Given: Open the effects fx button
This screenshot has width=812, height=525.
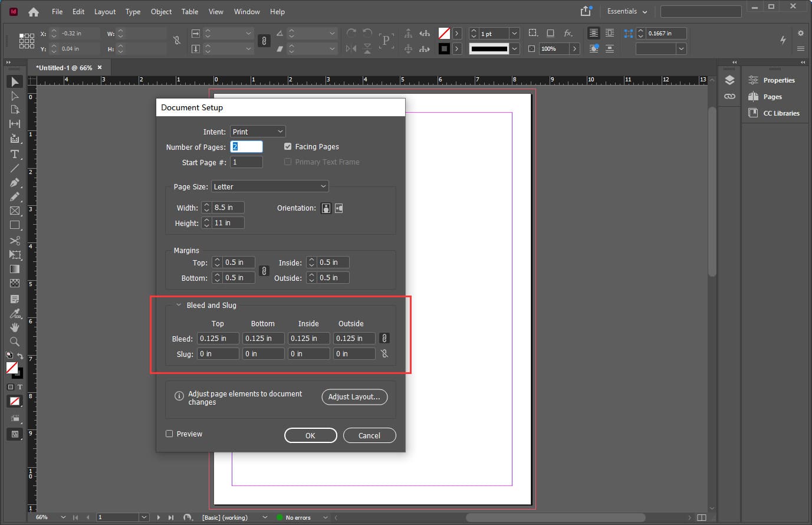Looking at the screenshot, I should tap(568, 33).
